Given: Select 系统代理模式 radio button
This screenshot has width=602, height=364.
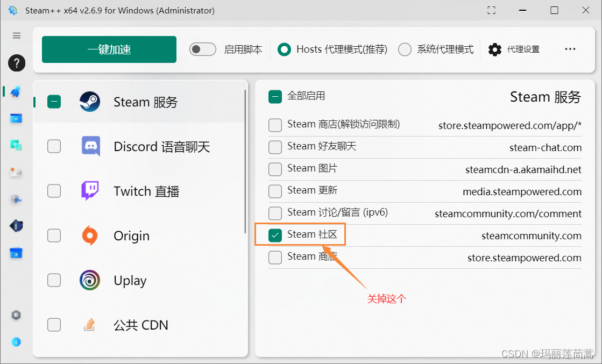Looking at the screenshot, I should (405, 49).
